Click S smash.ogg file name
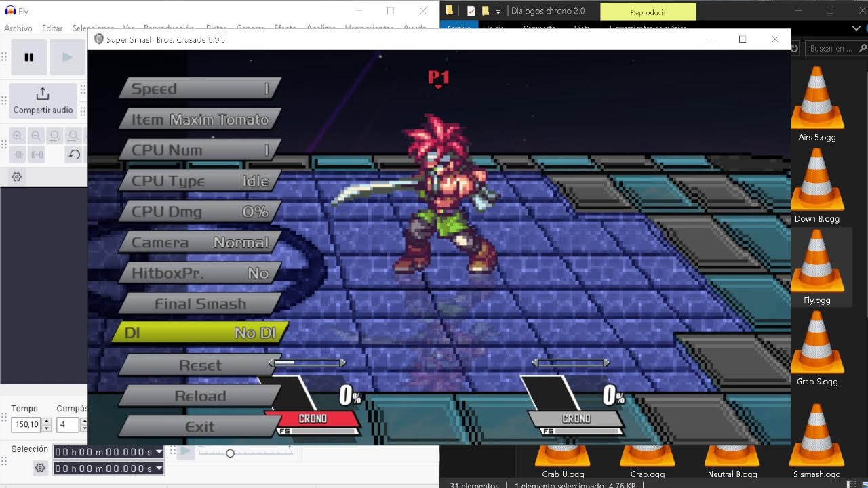868x488 pixels. tap(816, 474)
